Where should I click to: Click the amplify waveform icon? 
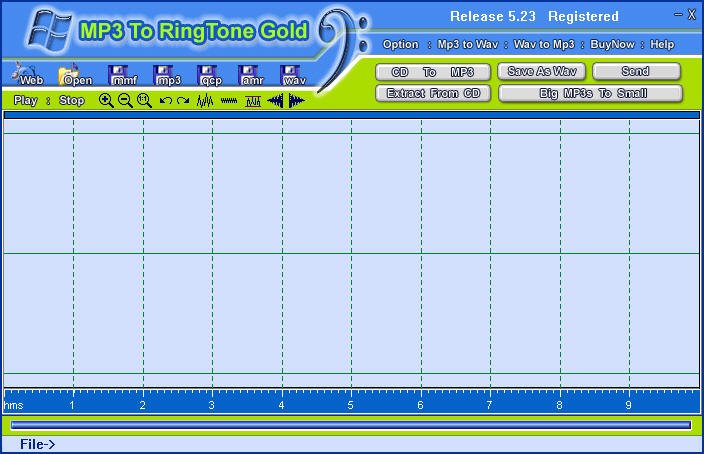pyautogui.click(x=205, y=101)
